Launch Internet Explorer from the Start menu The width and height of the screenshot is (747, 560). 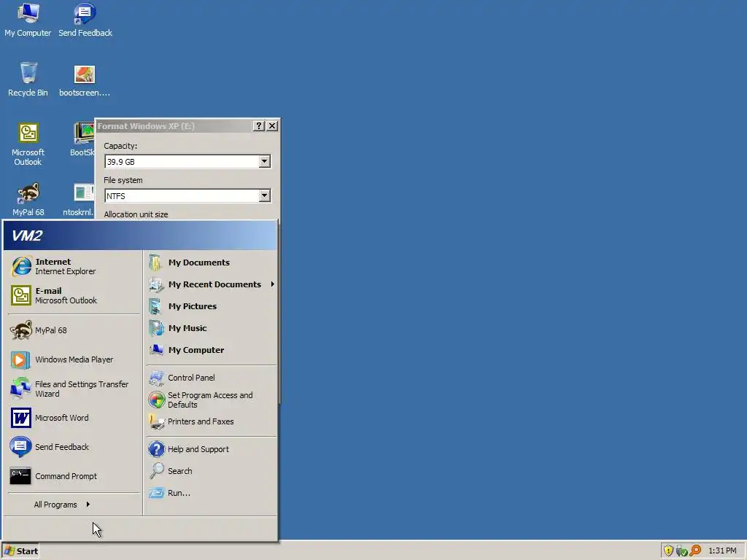tap(74, 266)
